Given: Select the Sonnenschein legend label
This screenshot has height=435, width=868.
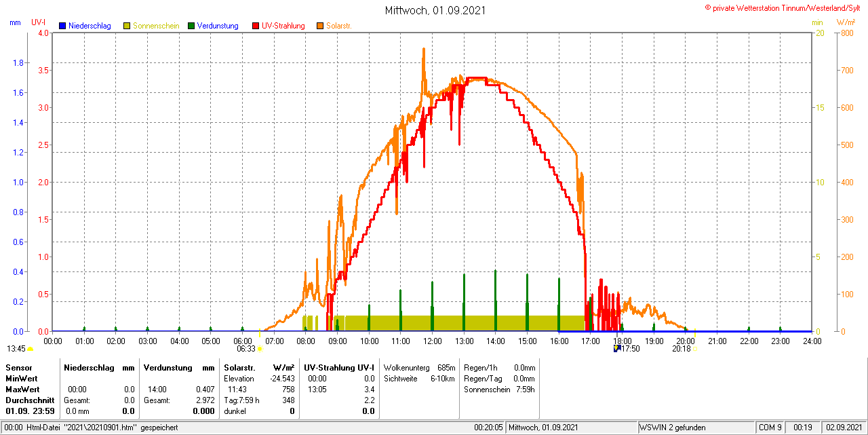Looking at the screenshot, I should click(x=156, y=26).
